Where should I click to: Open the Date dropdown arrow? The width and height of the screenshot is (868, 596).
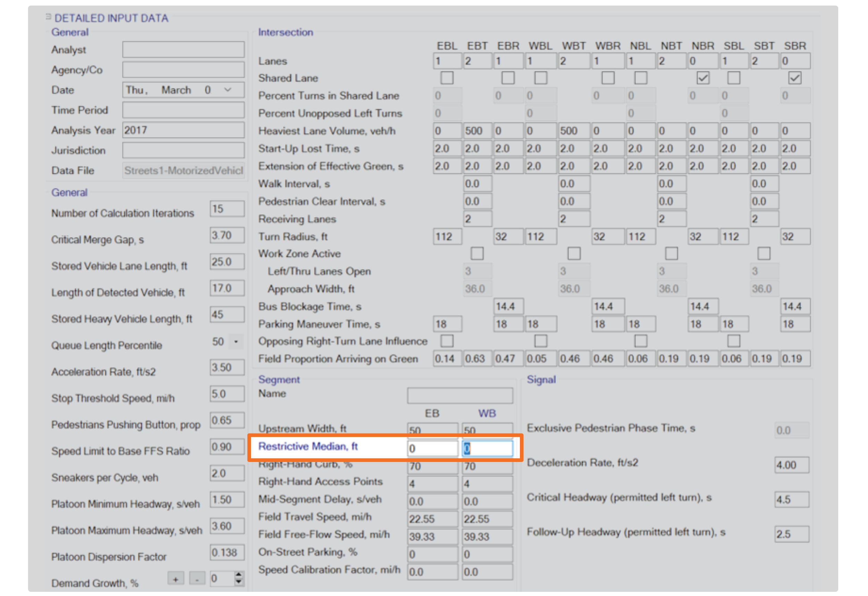[228, 90]
